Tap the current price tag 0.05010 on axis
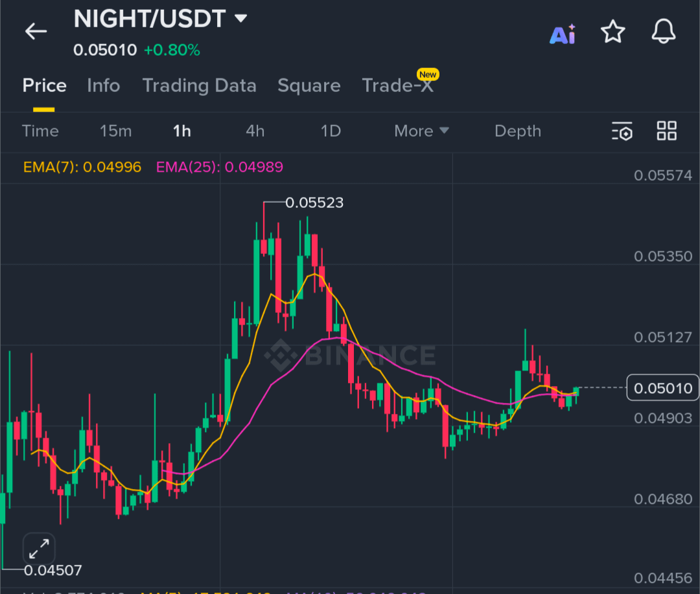The height and width of the screenshot is (594, 700). [x=663, y=388]
